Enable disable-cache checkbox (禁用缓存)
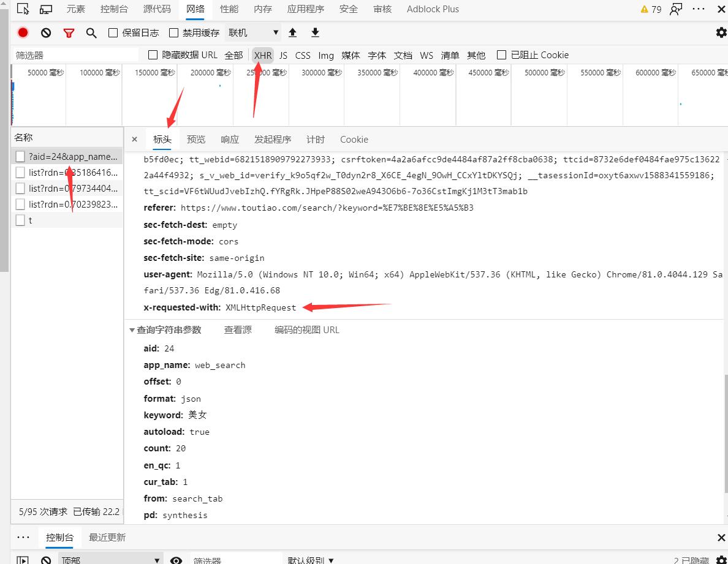The width and height of the screenshot is (728, 564). click(173, 32)
